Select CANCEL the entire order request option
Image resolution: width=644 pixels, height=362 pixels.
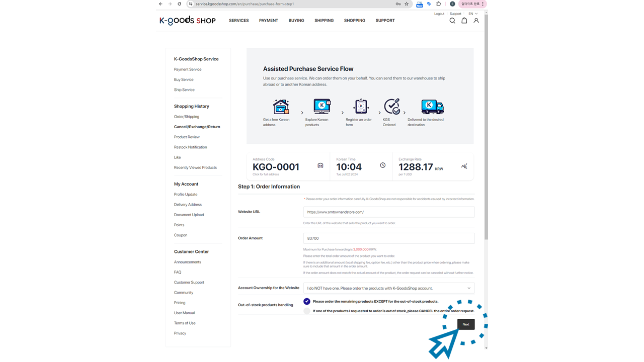(x=306, y=311)
